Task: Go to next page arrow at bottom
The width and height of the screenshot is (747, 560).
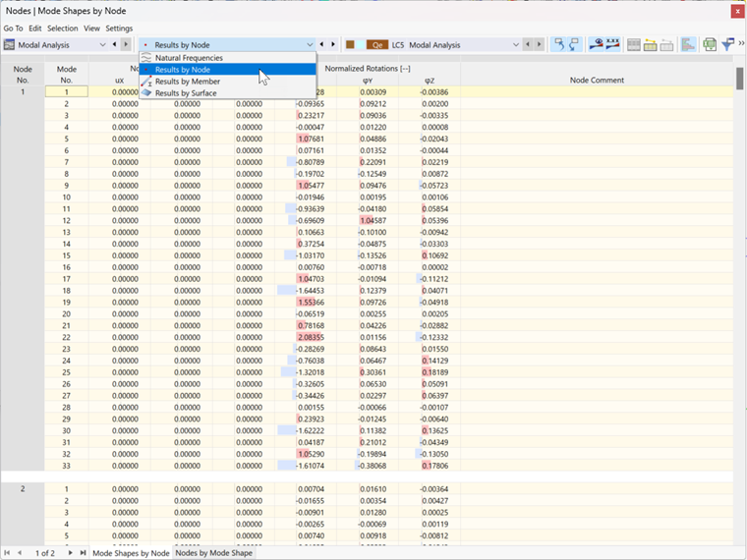Action: click(70, 553)
